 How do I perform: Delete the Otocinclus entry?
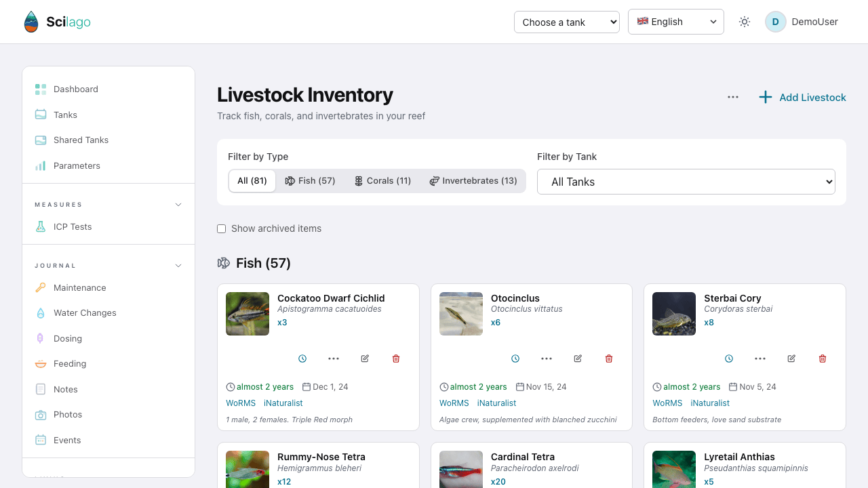pos(609,359)
